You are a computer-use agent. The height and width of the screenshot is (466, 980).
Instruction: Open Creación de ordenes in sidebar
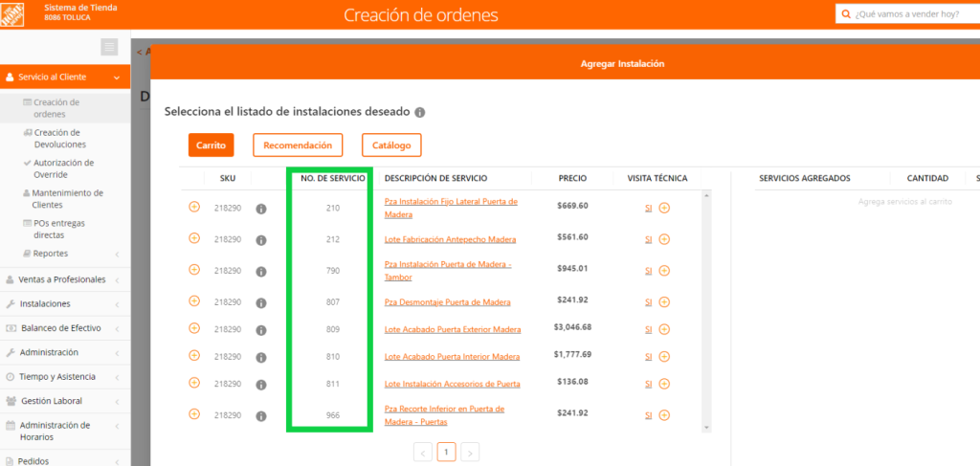(x=56, y=108)
